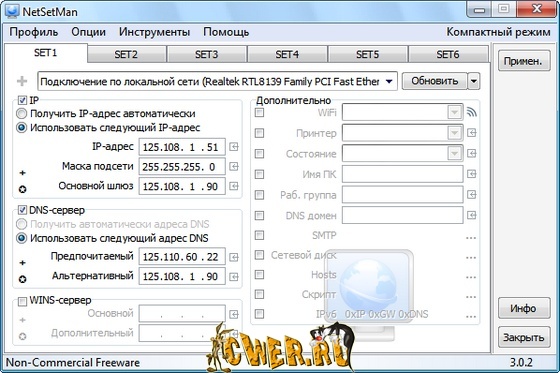Expand the arrow next to Обновить
560x373 pixels.
click(x=474, y=81)
